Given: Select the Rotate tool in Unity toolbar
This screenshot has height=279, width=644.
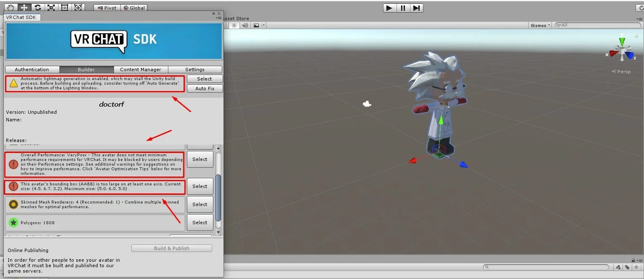Looking at the screenshot, I should (37, 7).
